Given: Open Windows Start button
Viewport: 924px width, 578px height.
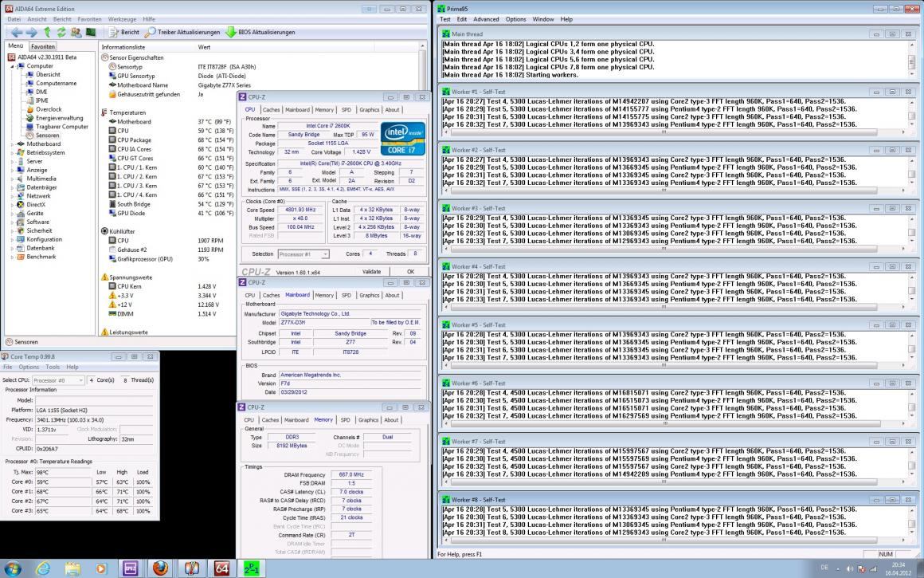Looking at the screenshot, I should point(12,568).
